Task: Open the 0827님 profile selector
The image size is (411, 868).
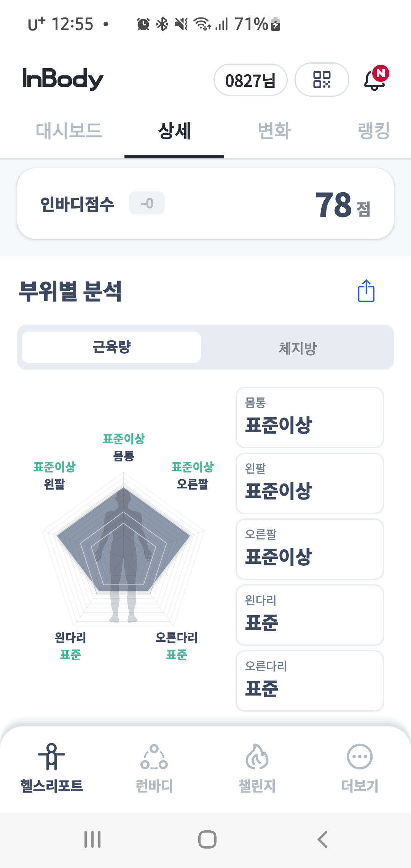Action: [250, 80]
